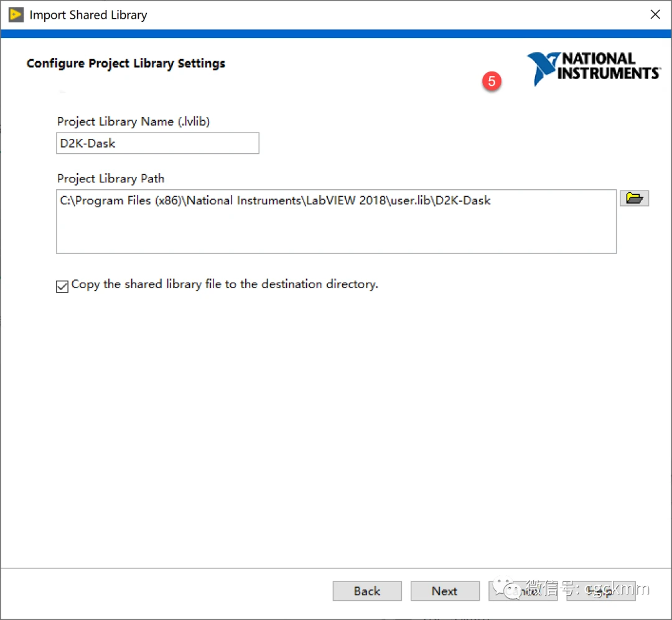Image resolution: width=672 pixels, height=620 pixels.
Task: Click the 'Copy the shared library file' label text
Action: pyautogui.click(x=225, y=284)
